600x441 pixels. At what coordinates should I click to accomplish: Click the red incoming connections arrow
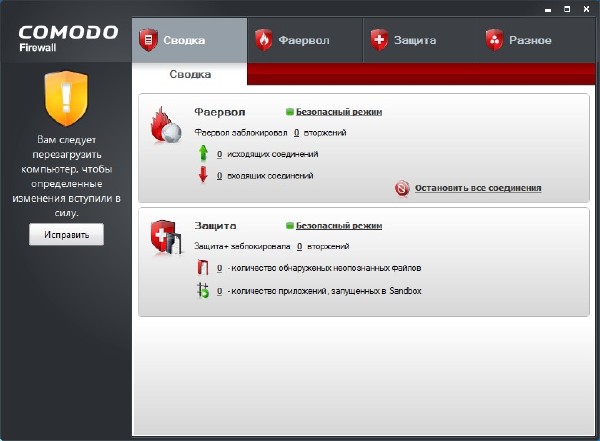[202, 175]
